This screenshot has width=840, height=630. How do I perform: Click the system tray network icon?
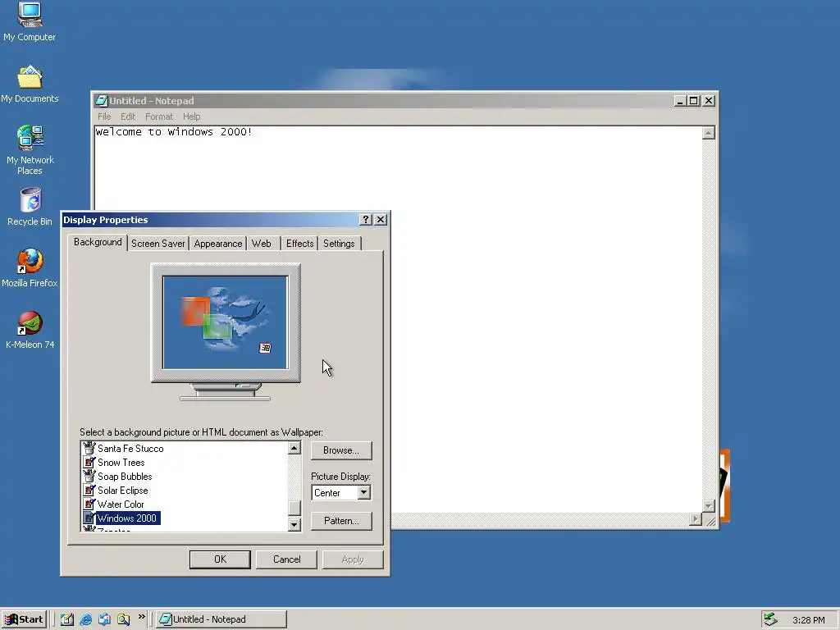[x=770, y=619]
